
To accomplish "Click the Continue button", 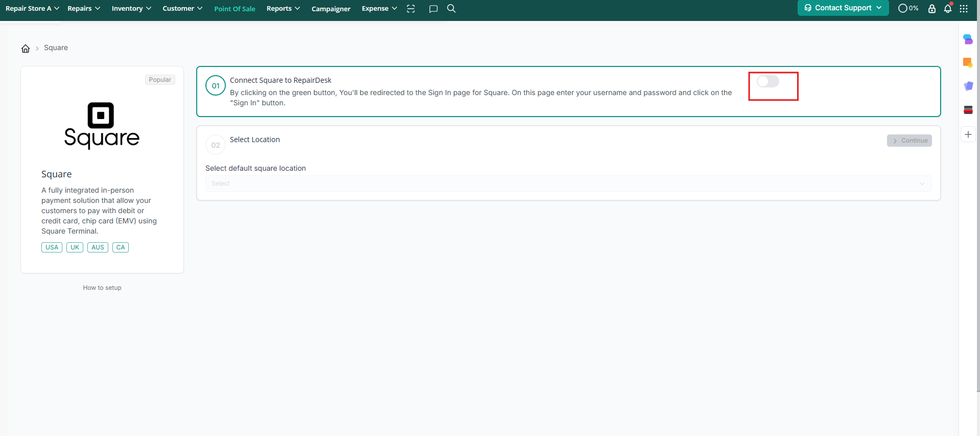I will [909, 141].
